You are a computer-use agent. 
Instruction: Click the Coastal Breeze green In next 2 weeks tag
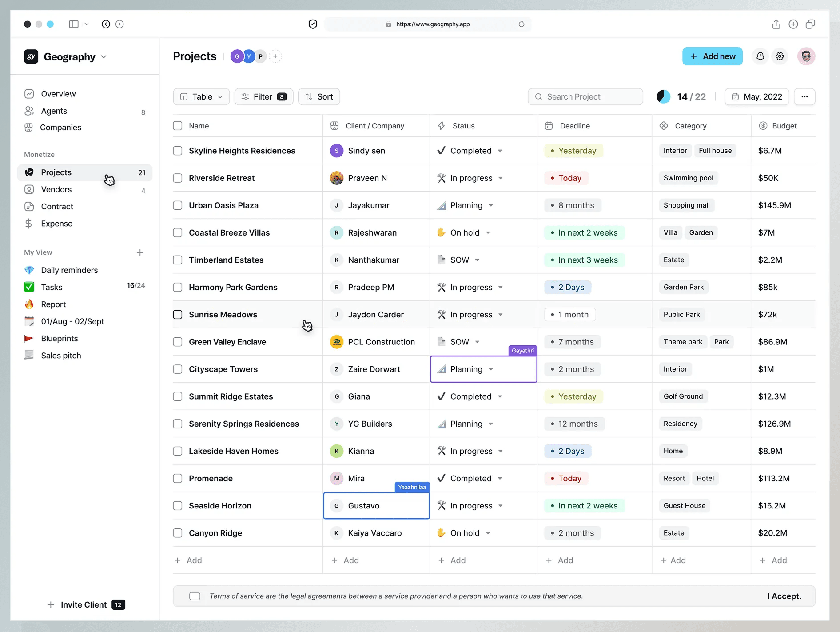coord(584,232)
